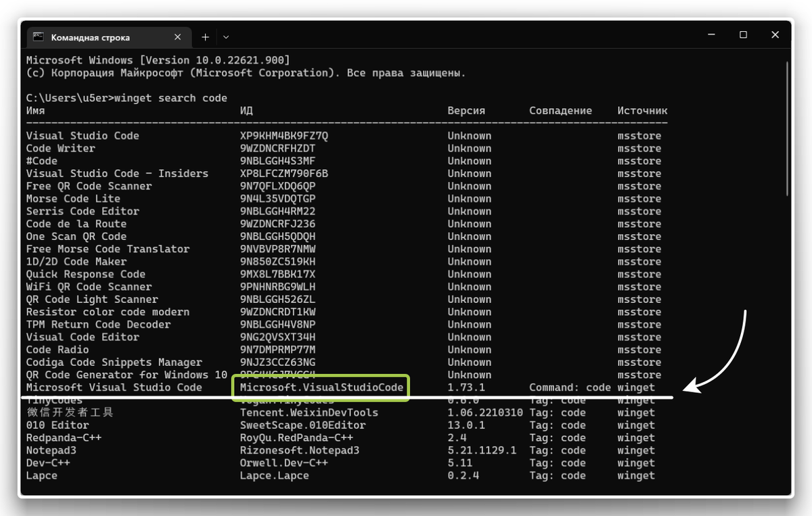The width and height of the screenshot is (812, 516).
Task: Click the 'Code Writer' row name
Action: (61, 148)
